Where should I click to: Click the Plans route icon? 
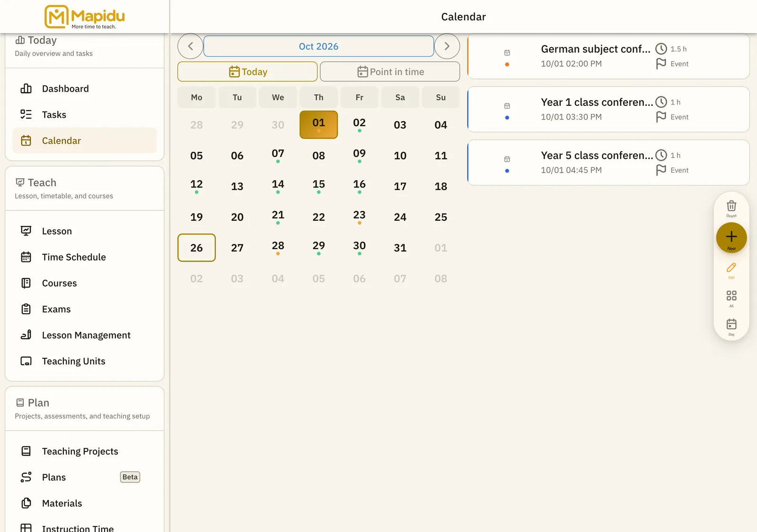coord(26,478)
